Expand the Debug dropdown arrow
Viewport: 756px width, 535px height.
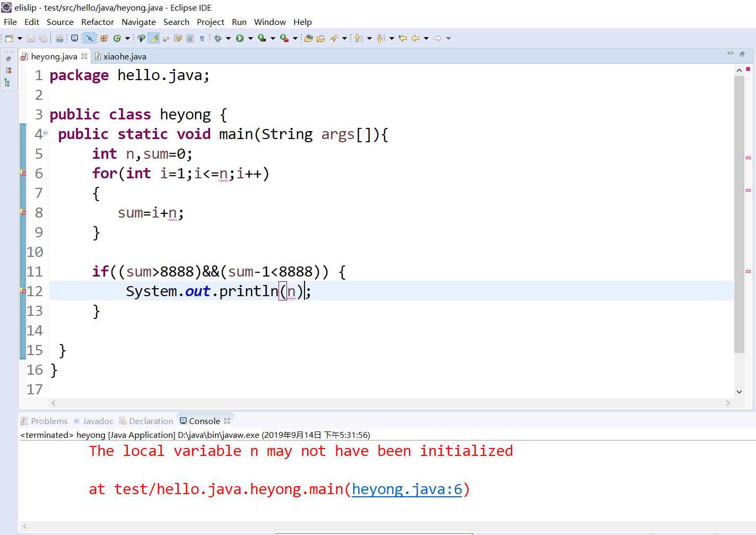pos(229,38)
